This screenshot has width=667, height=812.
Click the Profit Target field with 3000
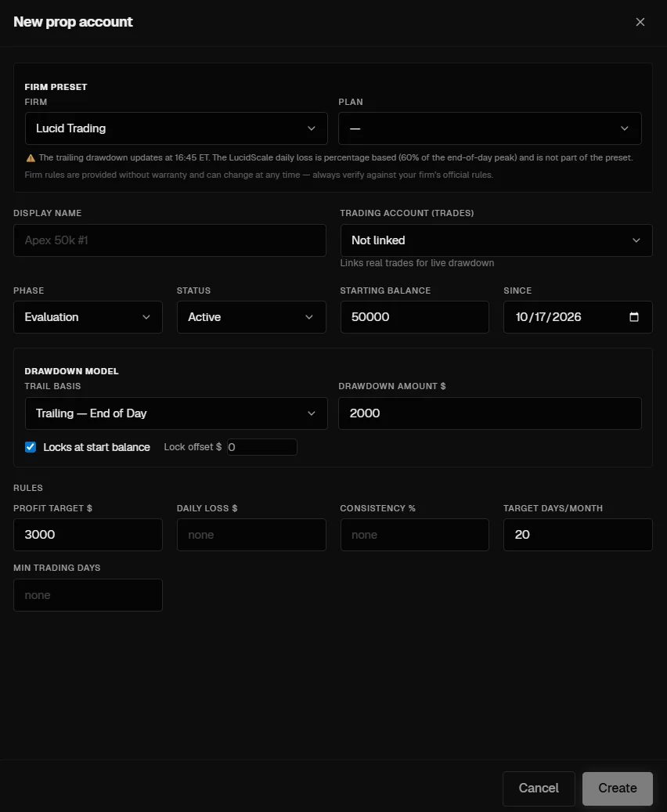pyautogui.click(x=88, y=535)
